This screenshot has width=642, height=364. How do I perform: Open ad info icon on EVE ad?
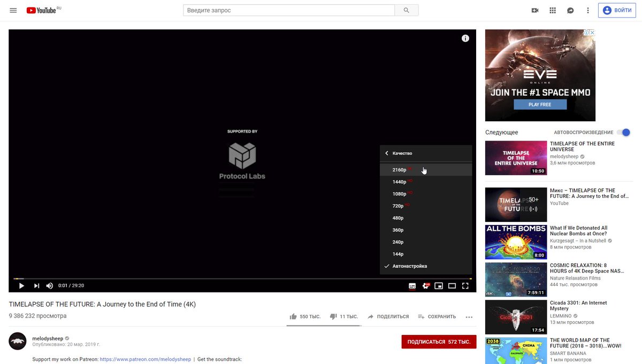click(587, 33)
